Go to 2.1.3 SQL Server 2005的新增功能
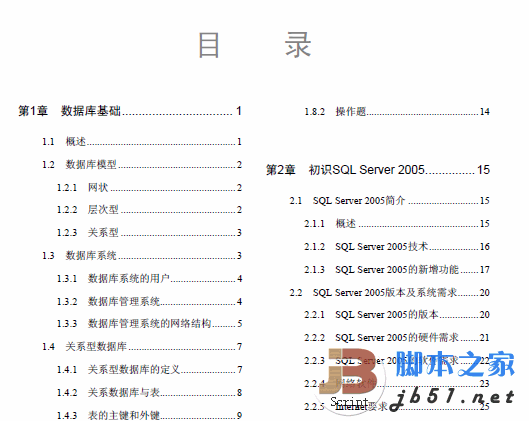Screen dimensions: 529x421 [x=397, y=270]
